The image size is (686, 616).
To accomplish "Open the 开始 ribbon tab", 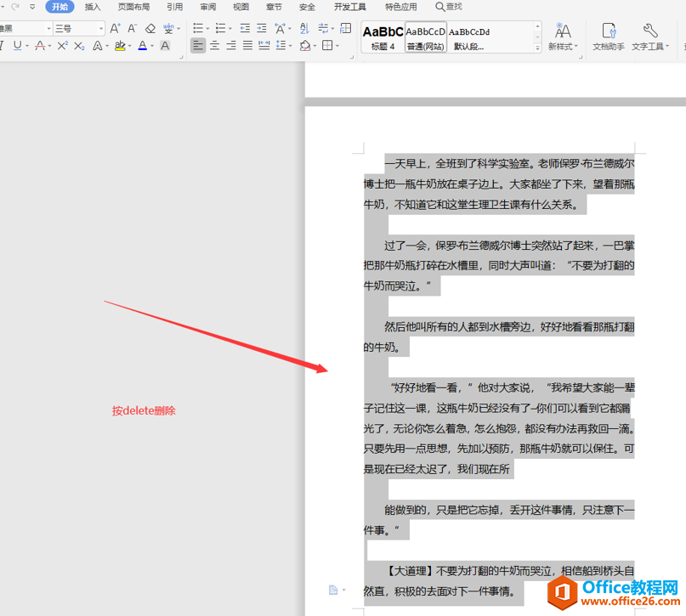I will (x=60, y=7).
